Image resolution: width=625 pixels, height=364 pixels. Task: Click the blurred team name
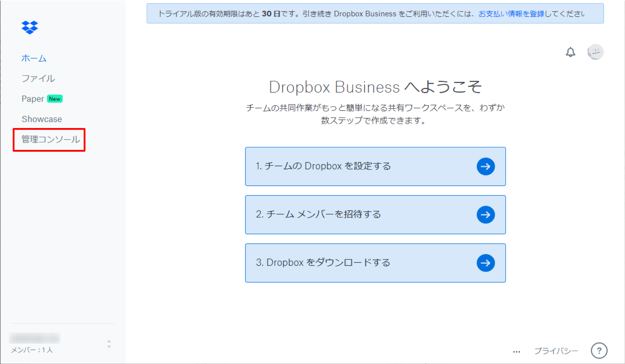point(35,338)
